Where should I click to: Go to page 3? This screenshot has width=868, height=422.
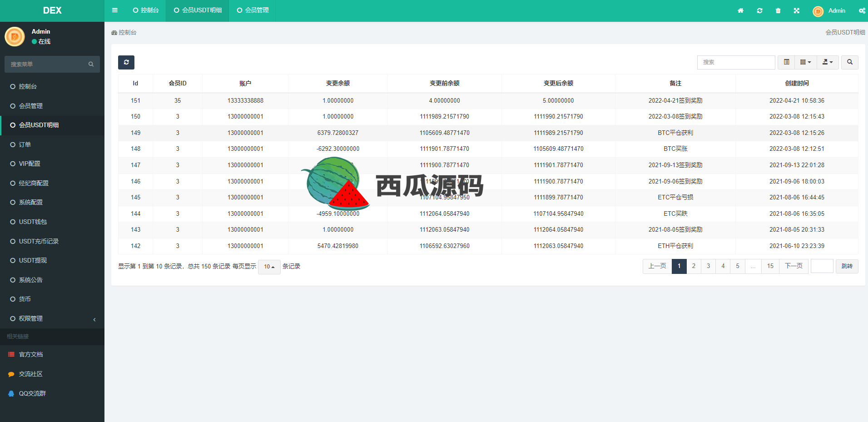coord(708,266)
